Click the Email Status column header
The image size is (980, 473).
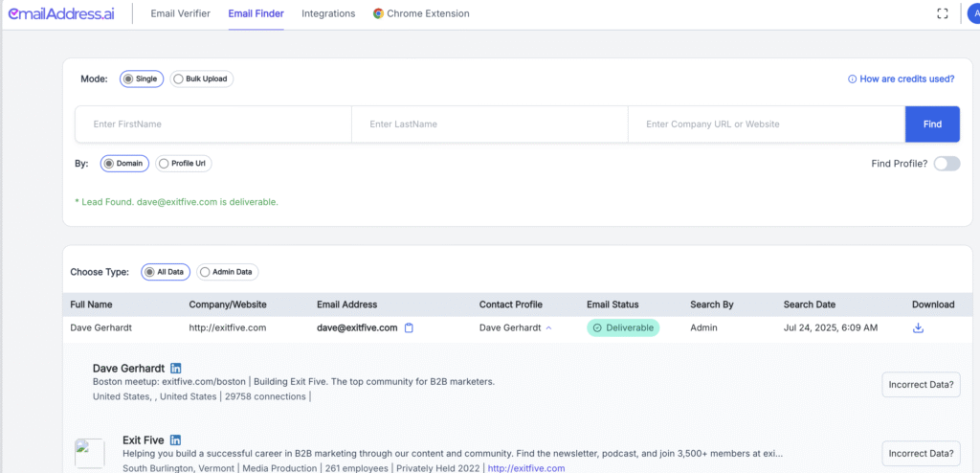point(612,304)
